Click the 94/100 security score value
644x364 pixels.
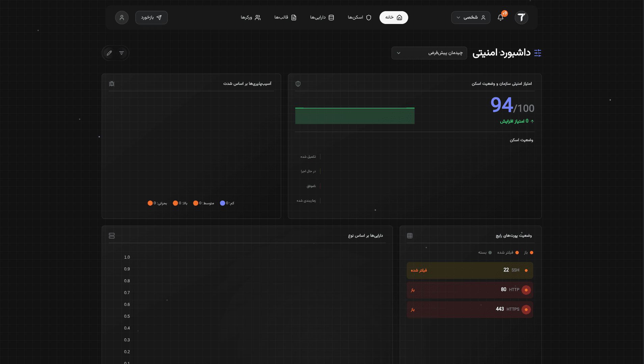(512, 105)
